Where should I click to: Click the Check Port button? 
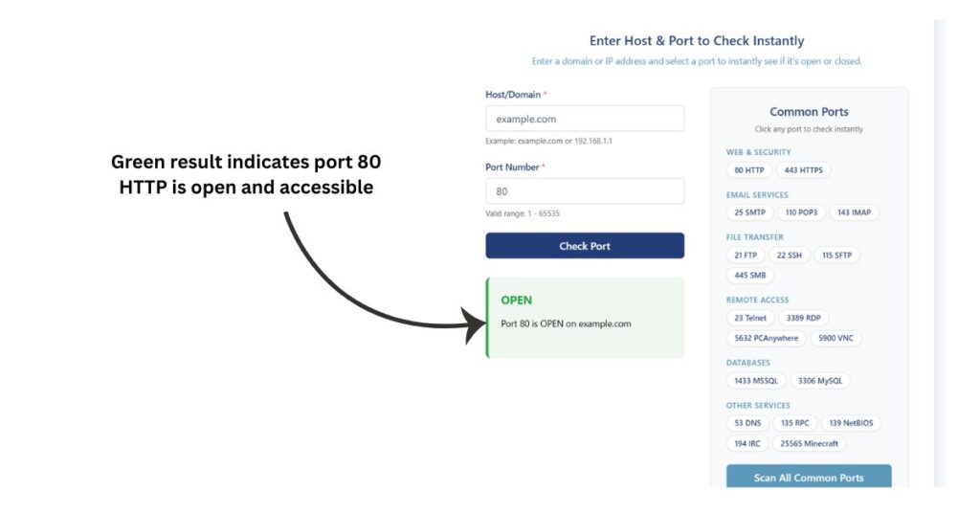[585, 246]
